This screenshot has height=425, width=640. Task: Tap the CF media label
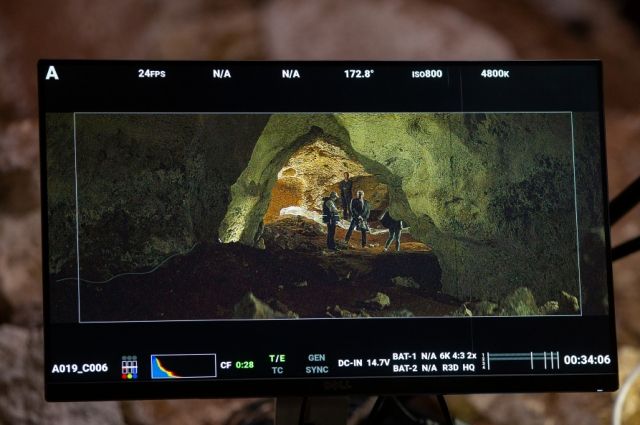pyautogui.click(x=226, y=365)
